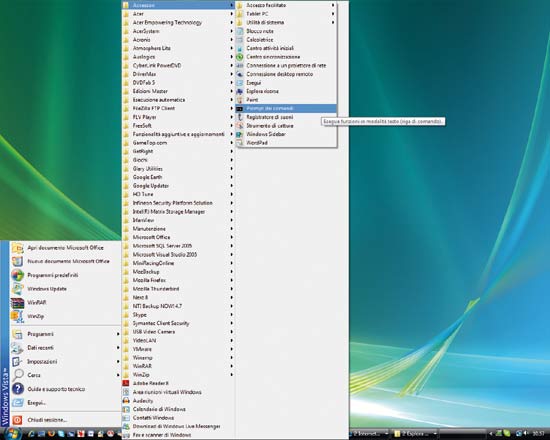This screenshot has width=550, height=440.
Task: Show hidden system tray icons
Action: click(x=490, y=434)
